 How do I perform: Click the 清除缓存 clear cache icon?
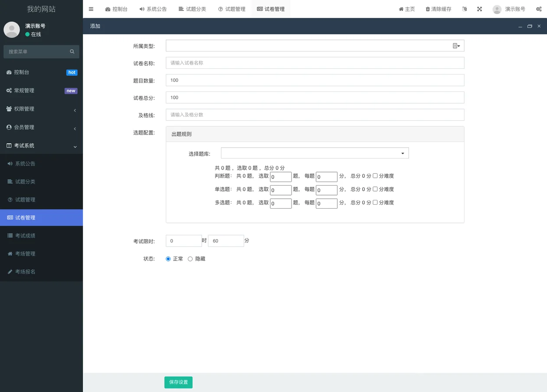(x=438, y=9)
